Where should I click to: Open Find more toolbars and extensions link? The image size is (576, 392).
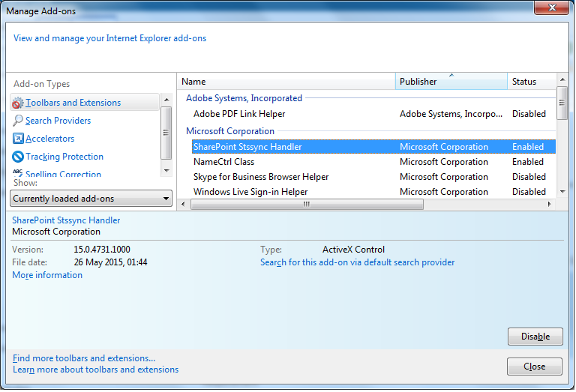click(84, 358)
